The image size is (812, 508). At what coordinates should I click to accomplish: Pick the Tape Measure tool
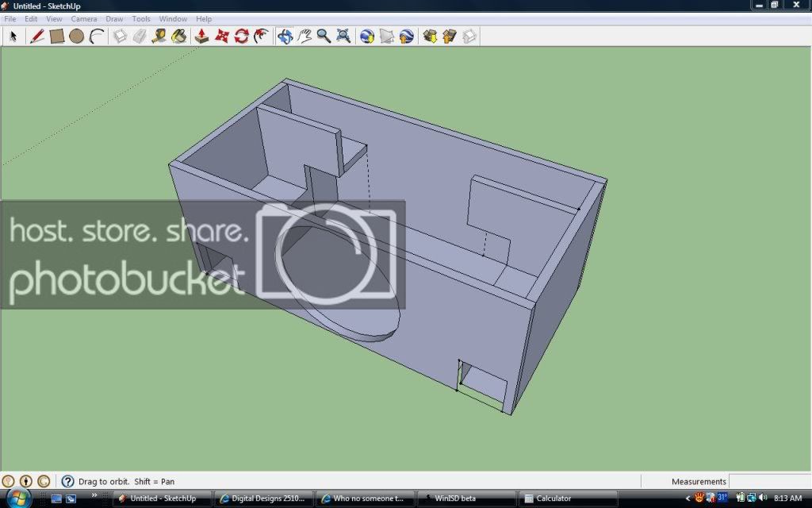[x=159, y=37]
